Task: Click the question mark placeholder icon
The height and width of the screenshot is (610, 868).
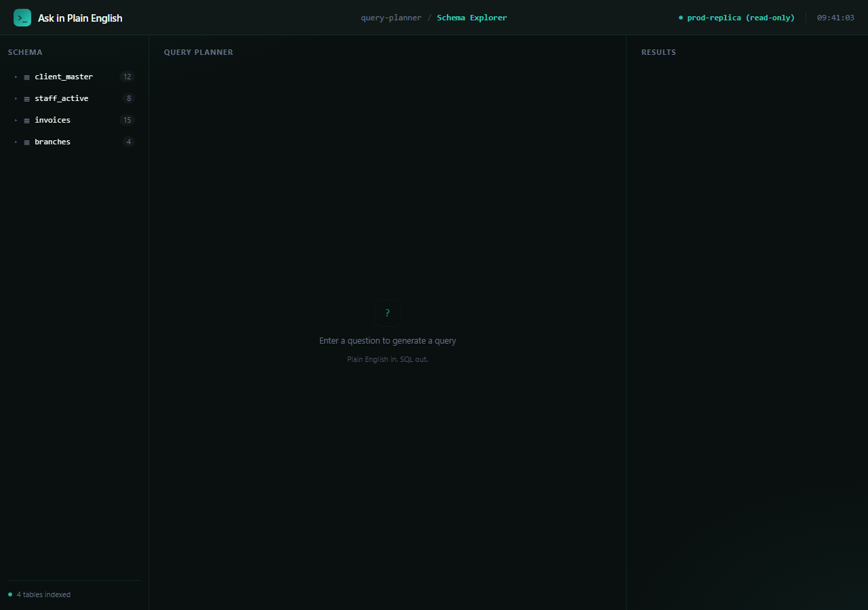Action: (x=388, y=313)
